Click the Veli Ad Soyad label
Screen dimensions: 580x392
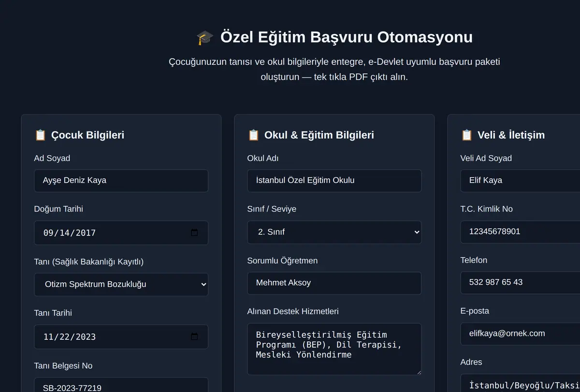[486, 158]
